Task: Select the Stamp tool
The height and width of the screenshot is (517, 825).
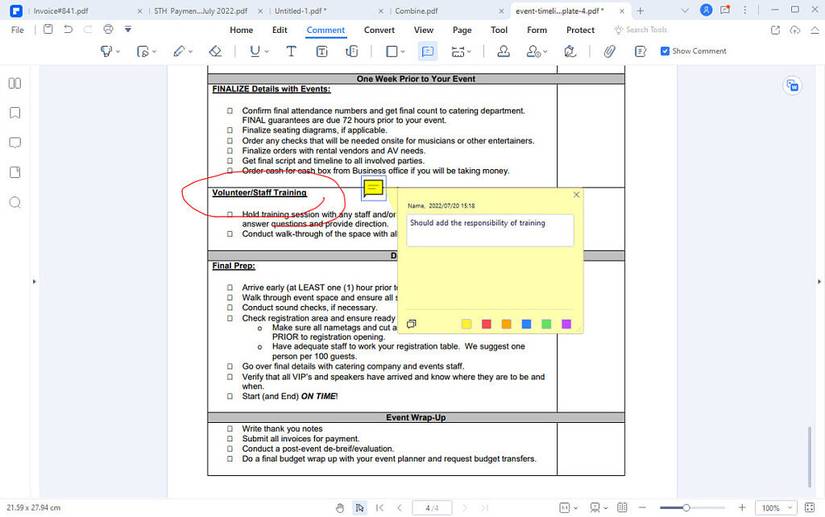Action: (504, 51)
